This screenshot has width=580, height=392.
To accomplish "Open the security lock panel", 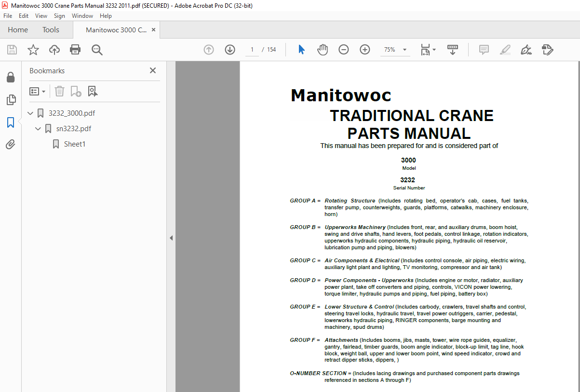I will click(11, 77).
